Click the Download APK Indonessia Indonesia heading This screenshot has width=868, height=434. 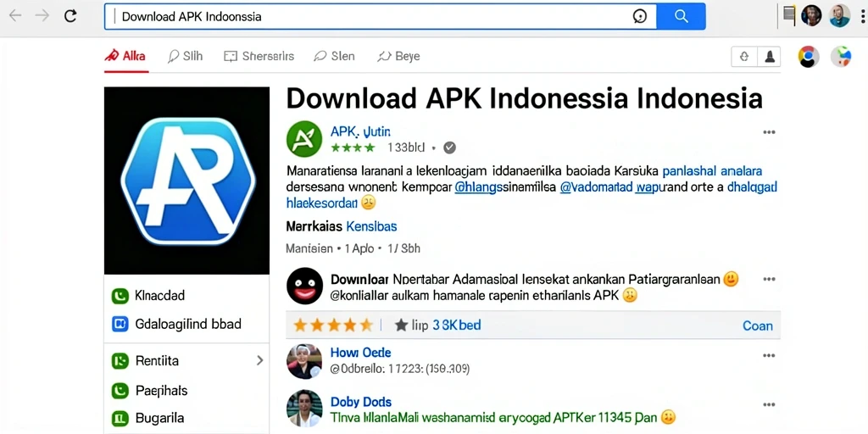tap(524, 98)
